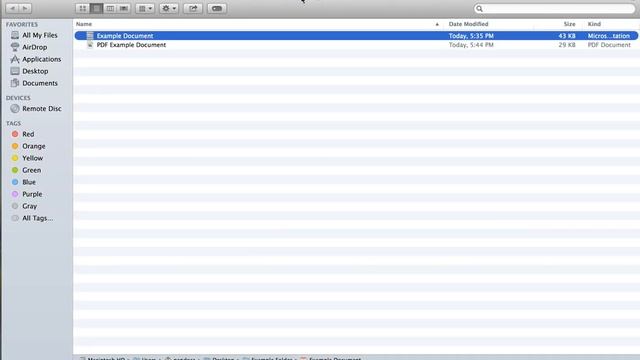Open AirDrop from the sidebar
The width and height of the screenshot is (640, 360).
(34, 47)
